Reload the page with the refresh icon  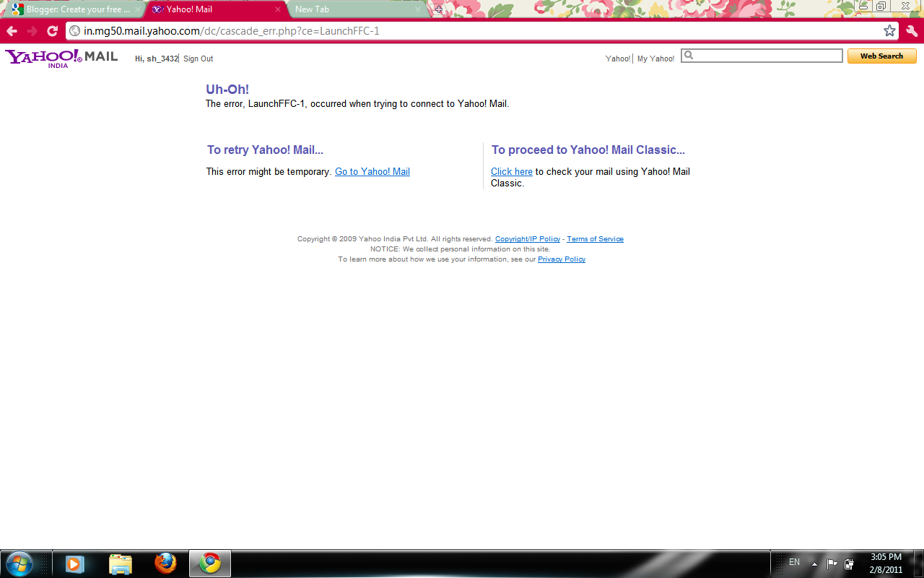[52, 31]
